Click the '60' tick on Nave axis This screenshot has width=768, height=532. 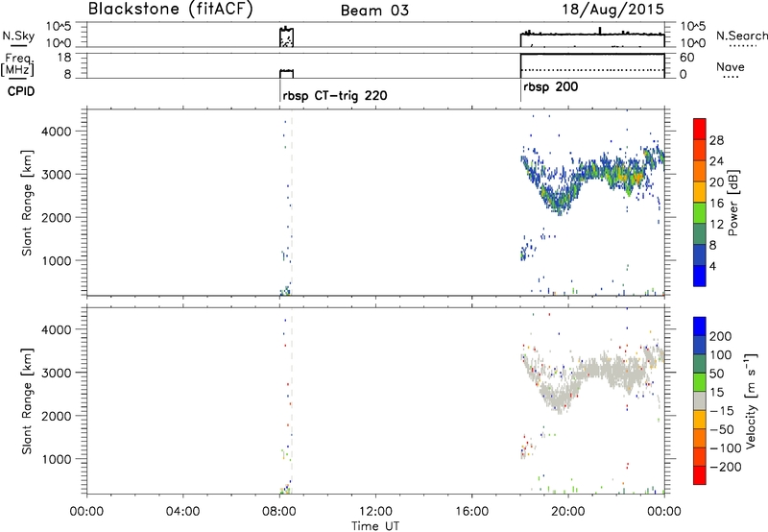tap(686, 58)
